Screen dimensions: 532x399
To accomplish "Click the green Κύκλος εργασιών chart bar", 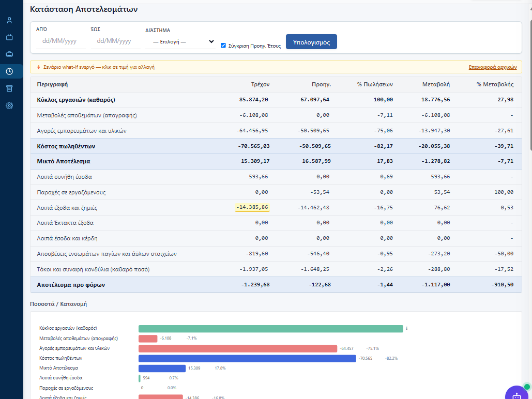I will tap(271, 329).
